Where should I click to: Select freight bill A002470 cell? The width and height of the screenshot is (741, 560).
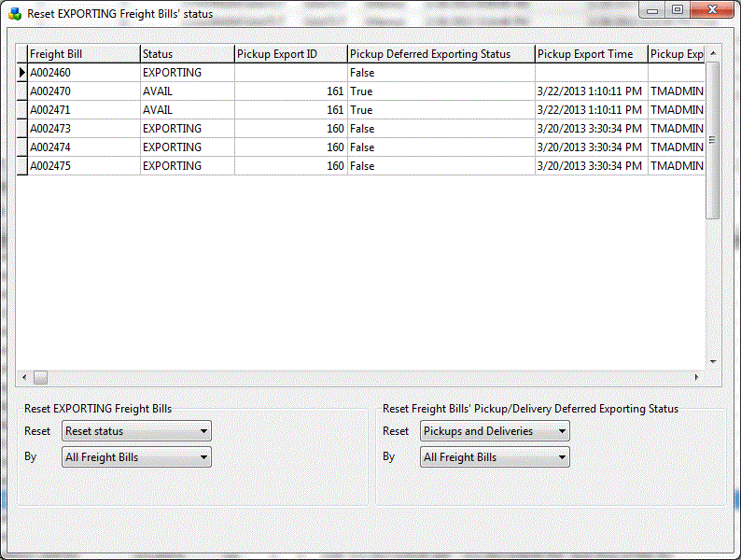click(83, 91)
